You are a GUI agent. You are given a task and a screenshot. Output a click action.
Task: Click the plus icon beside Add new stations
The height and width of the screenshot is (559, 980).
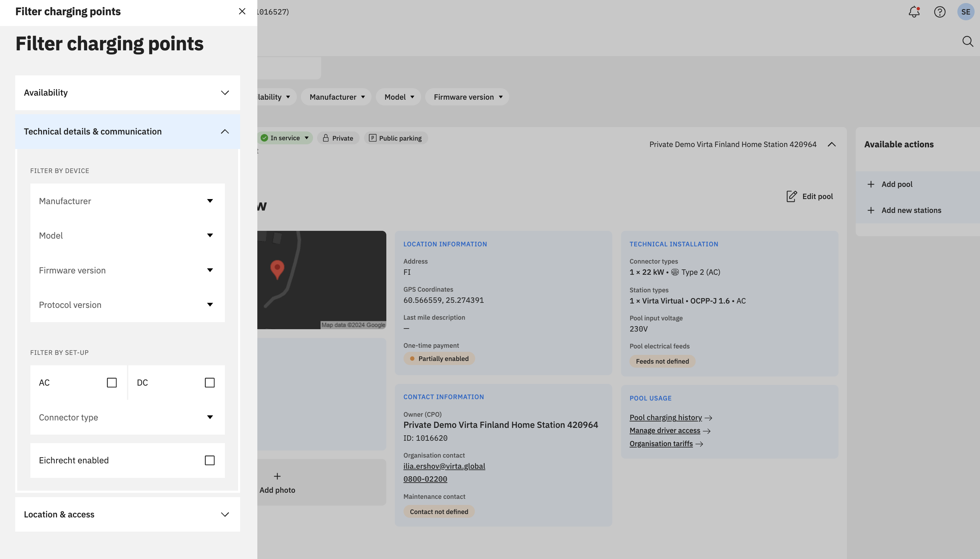pyautogui.click(x=871, y=211)
